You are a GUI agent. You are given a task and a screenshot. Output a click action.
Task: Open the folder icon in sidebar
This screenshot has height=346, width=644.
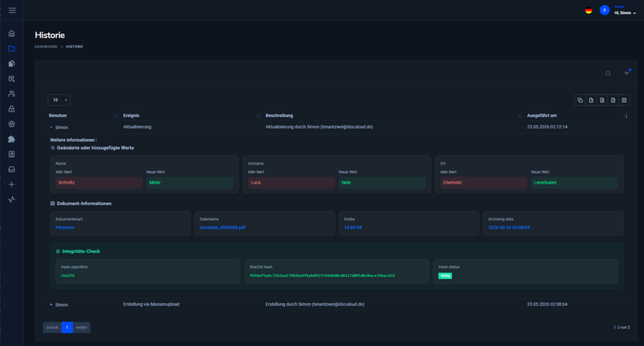click(x=11, y=48)
